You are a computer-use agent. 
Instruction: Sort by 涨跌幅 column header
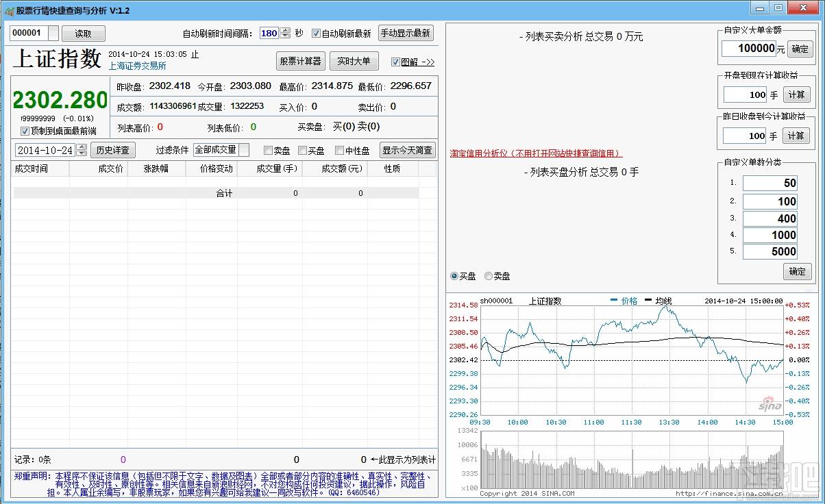tap(157, 168)
